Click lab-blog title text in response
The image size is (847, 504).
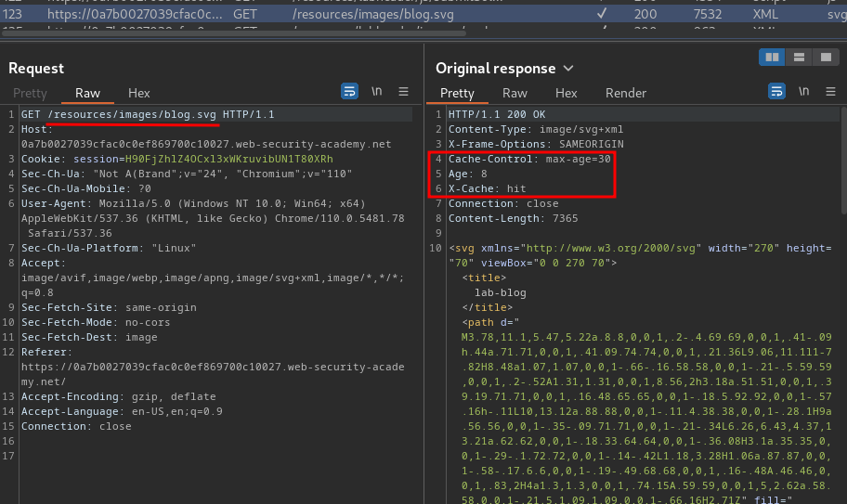pyautogui.click(x=501, y=292)
